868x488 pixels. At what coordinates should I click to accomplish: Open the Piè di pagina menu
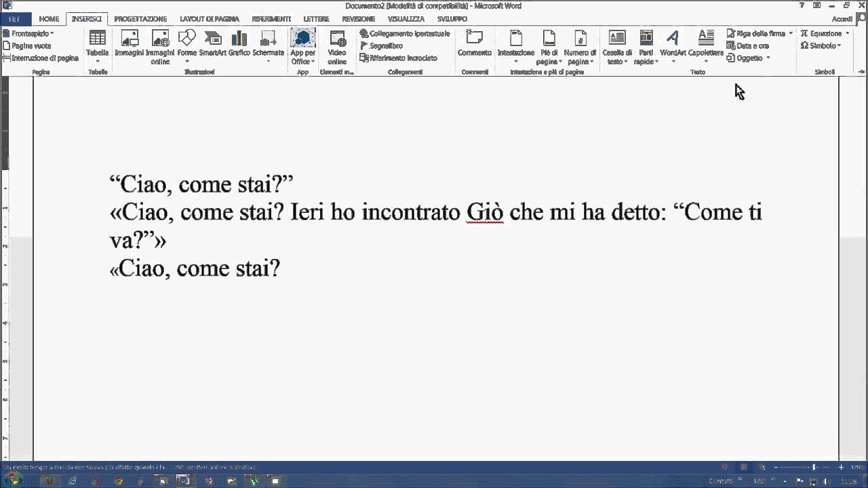pyautogui.click(x=549, y=47)
